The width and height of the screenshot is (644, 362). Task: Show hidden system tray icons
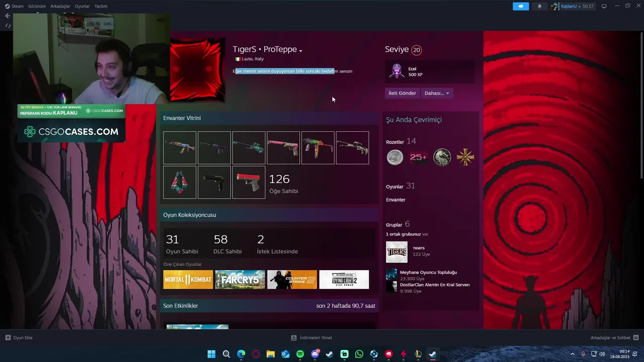point(572,354)
